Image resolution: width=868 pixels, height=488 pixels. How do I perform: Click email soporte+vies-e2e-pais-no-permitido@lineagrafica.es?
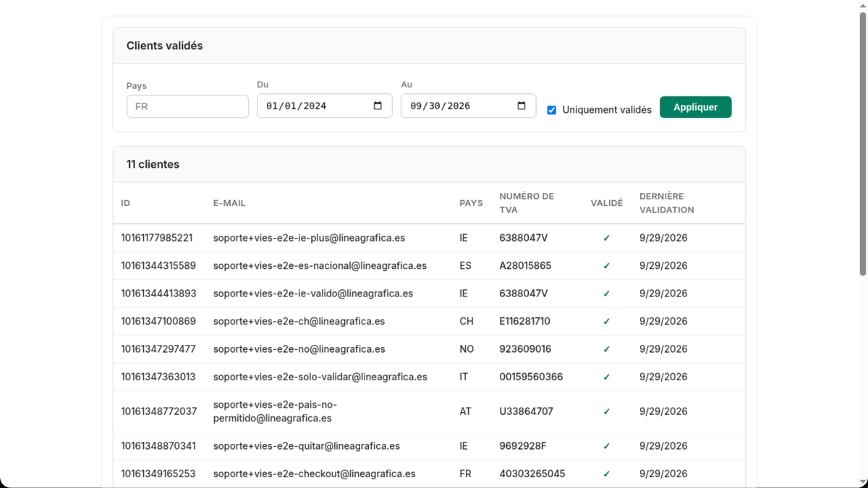275,411
